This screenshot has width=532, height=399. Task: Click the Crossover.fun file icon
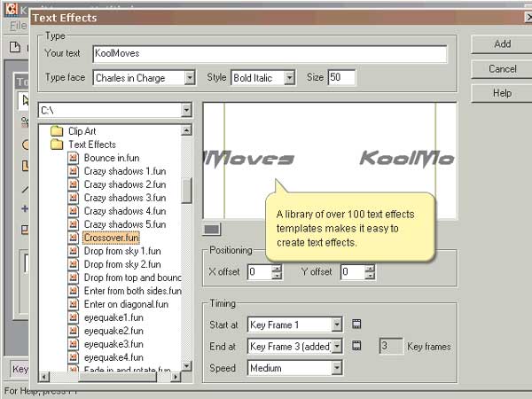pos(73,238)
